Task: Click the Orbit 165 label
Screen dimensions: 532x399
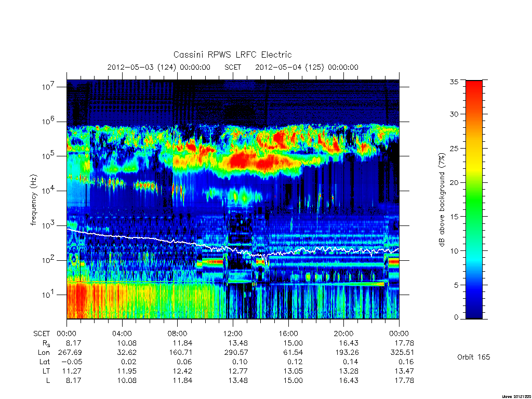Action: (474, 357)
